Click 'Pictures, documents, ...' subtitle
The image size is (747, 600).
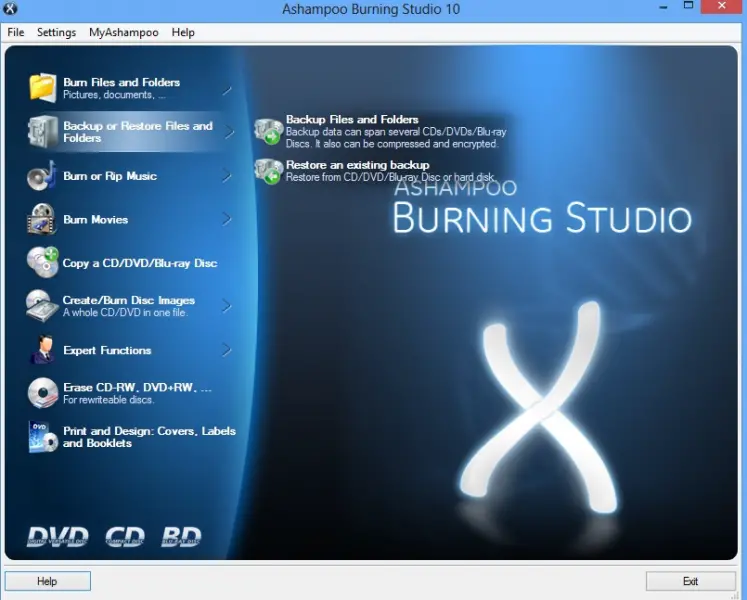(x=114, y=94)
